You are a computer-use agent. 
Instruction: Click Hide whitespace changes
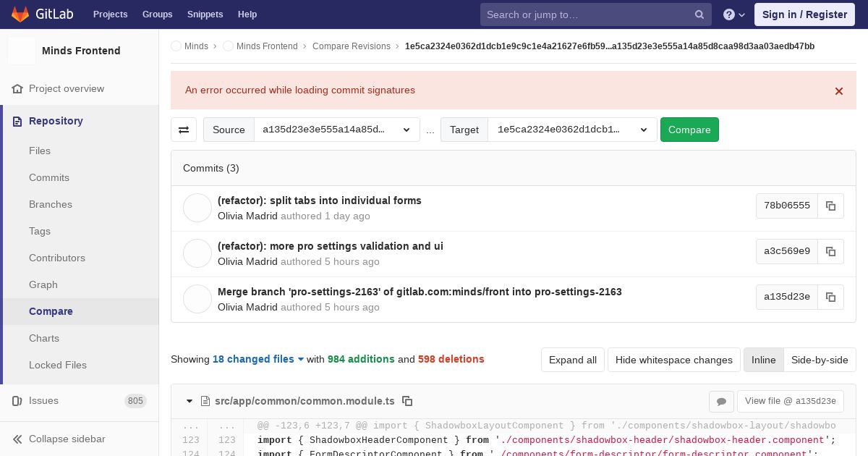tap(674, 360)
